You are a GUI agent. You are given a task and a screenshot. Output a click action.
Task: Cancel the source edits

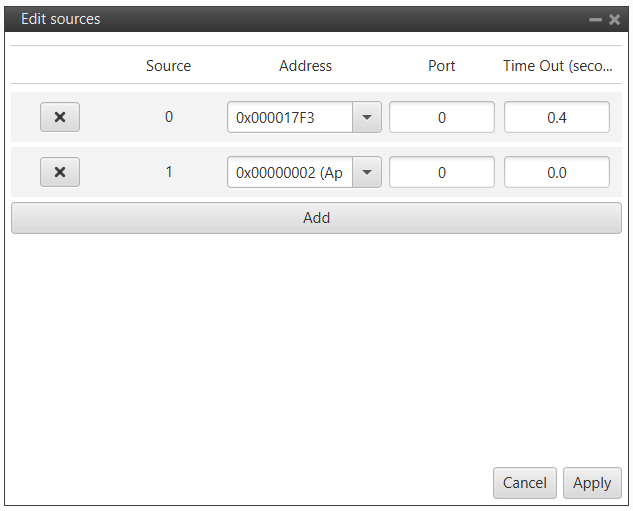coord(524,483)
